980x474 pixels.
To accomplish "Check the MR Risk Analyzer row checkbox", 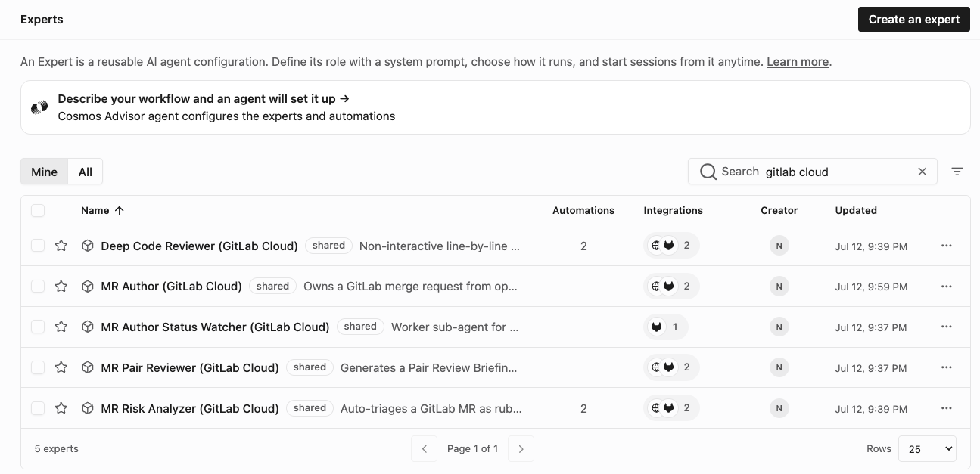I will pos(38,408).
